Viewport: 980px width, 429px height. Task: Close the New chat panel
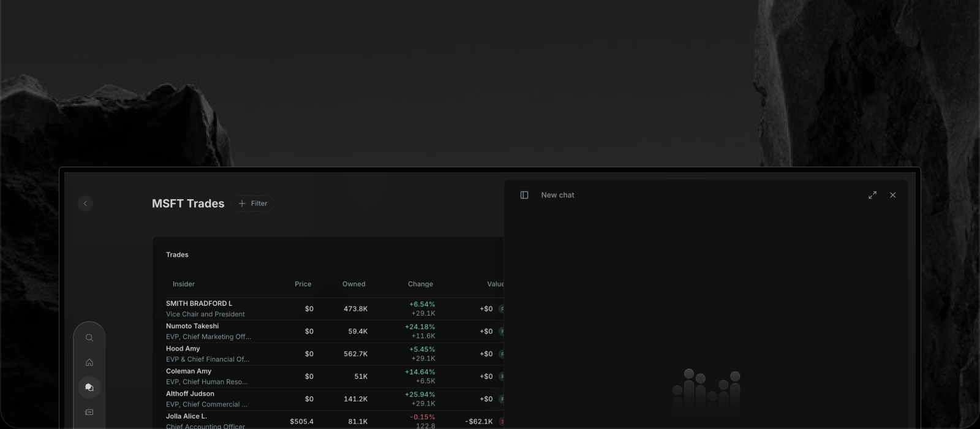tap(892, 195)
